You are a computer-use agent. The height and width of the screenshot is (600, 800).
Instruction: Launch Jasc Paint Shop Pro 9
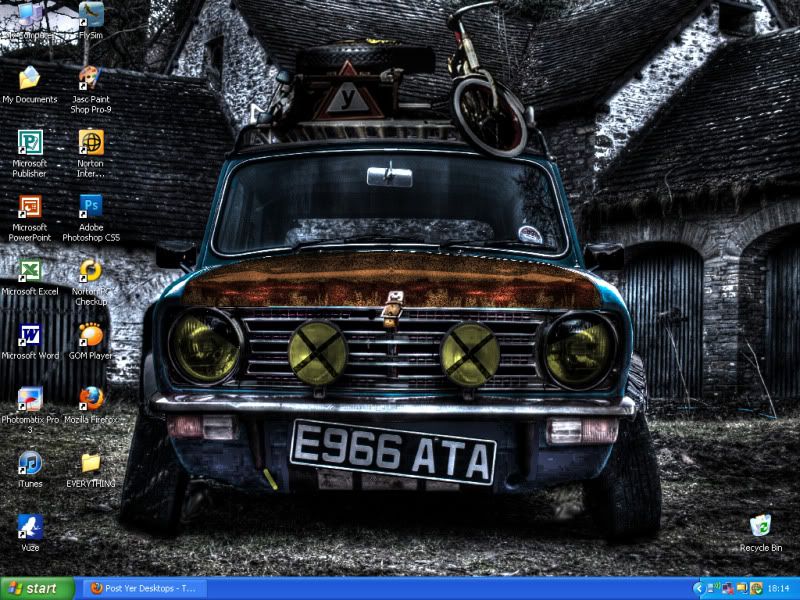tap(90, 80)
